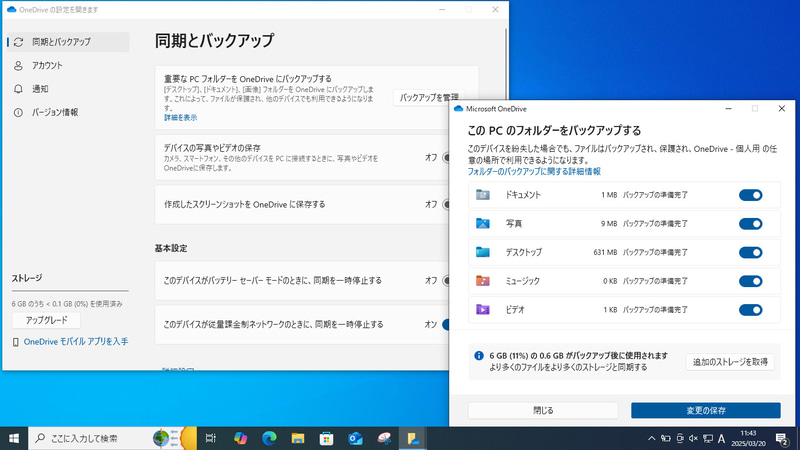The height and width of the screenshot is (450, 800).
Task: Click the OneDrive cloud icon in the settings title bar
Action: (11, 10)
